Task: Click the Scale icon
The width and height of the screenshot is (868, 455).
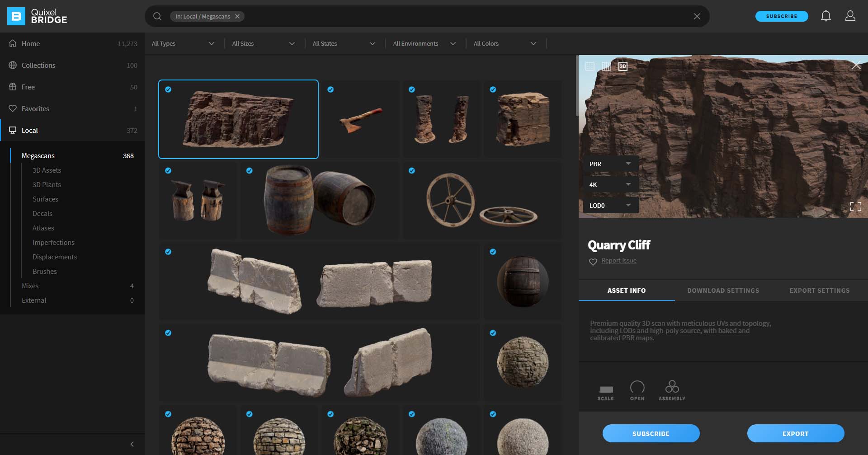Action: [x=606, y=389]
